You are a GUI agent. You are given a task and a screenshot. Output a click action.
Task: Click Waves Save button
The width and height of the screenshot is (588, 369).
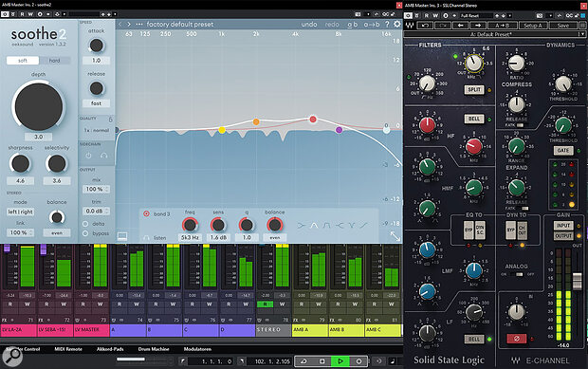(x=563, y=26)
